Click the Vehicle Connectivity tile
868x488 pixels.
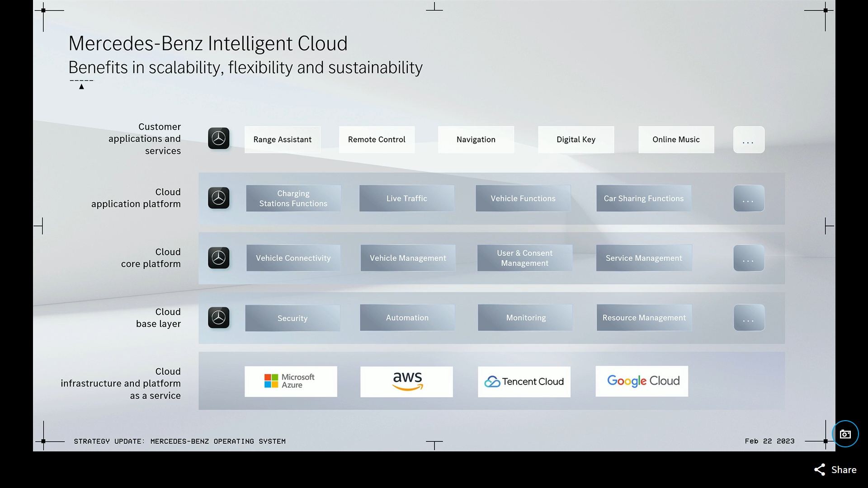293,258
